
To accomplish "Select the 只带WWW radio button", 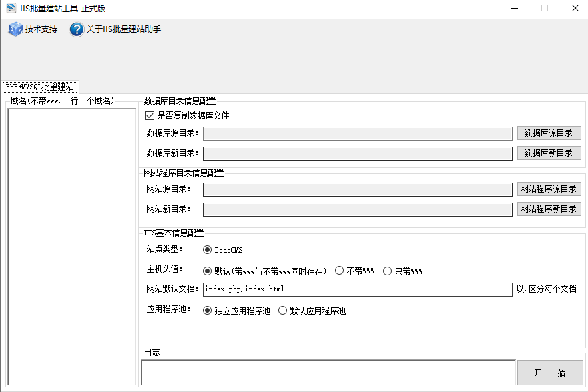I will [x=387, y=270].
